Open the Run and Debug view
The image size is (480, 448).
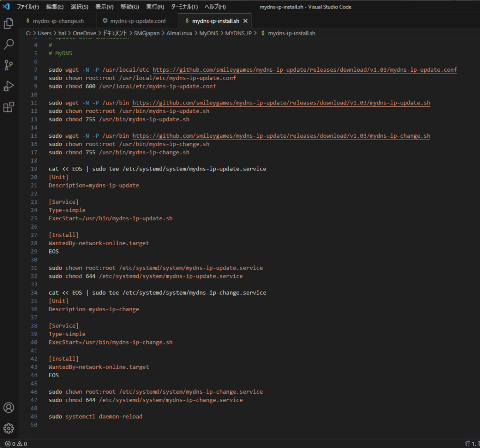(8, 86)
